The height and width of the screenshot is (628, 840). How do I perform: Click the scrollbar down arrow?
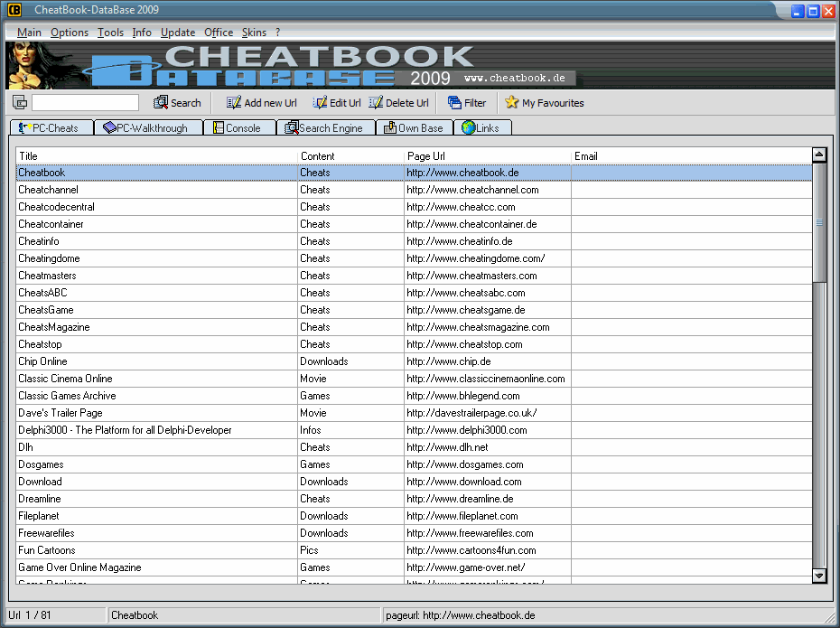tap(819, 576)
